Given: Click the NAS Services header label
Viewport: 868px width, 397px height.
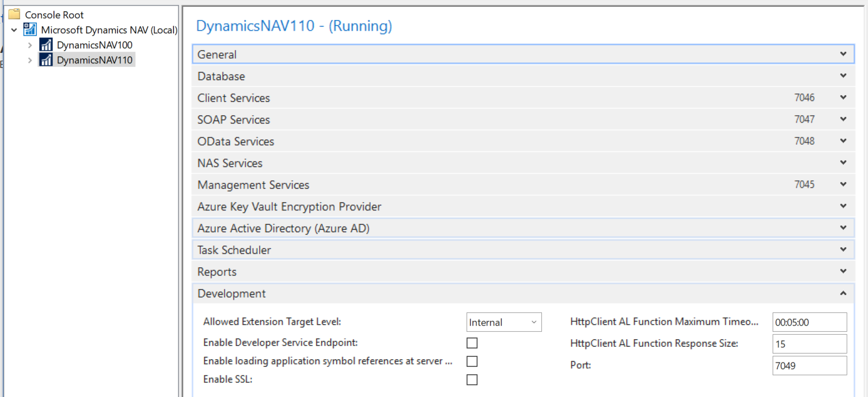Looking at the screenshot, I should tap(230, 163).
